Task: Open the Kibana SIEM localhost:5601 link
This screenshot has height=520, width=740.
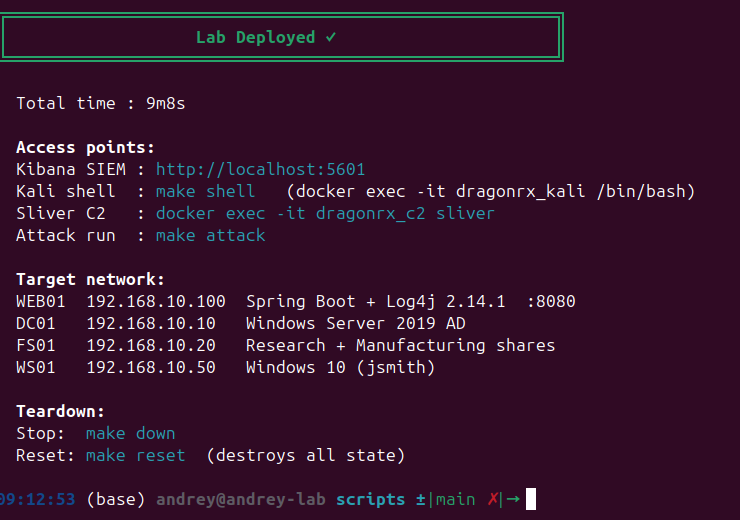Action: [x=261, y=169]
